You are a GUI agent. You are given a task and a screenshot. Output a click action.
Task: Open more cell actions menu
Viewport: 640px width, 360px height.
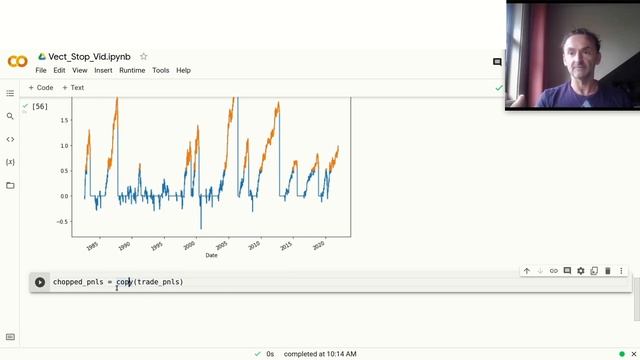(x=621, y=271)
